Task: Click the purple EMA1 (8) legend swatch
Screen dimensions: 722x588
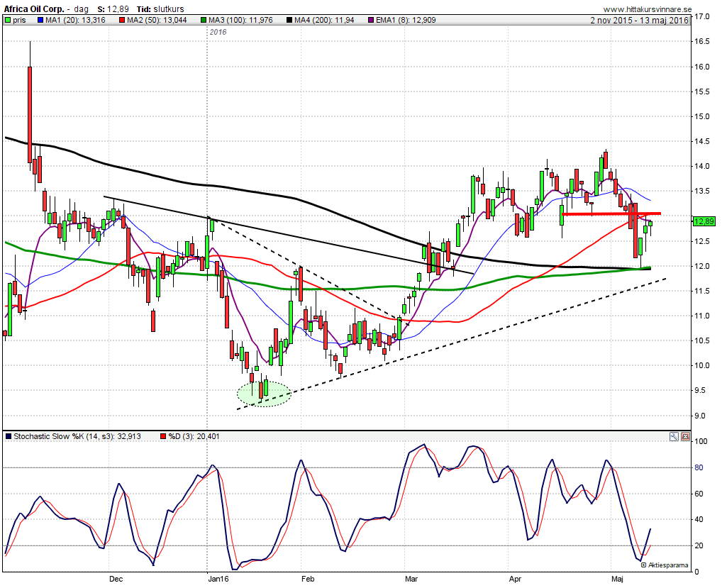Action: (371, 21)
